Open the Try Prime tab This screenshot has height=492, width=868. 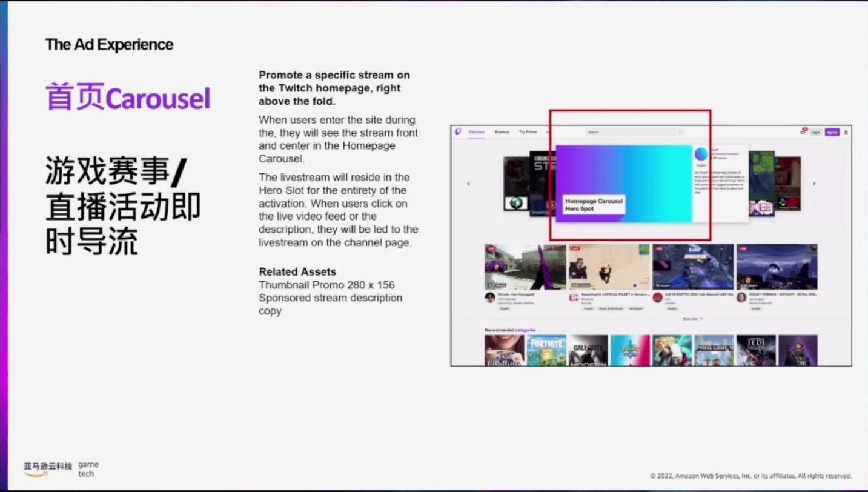pos(528,132)
